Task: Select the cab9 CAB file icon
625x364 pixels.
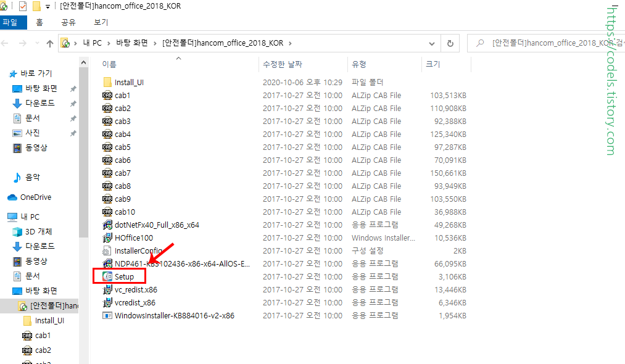Action: tap(107, 199)
